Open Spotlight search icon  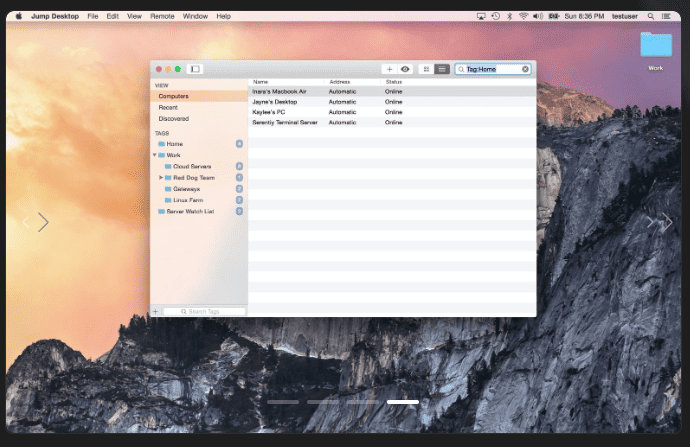(650, 16)
